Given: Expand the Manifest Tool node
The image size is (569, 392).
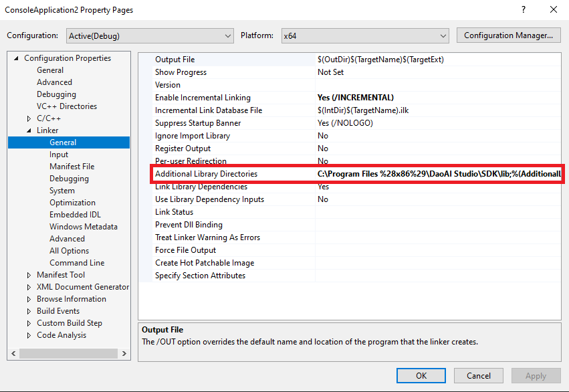Looking at the screenshot, I should tap(29, 275).
